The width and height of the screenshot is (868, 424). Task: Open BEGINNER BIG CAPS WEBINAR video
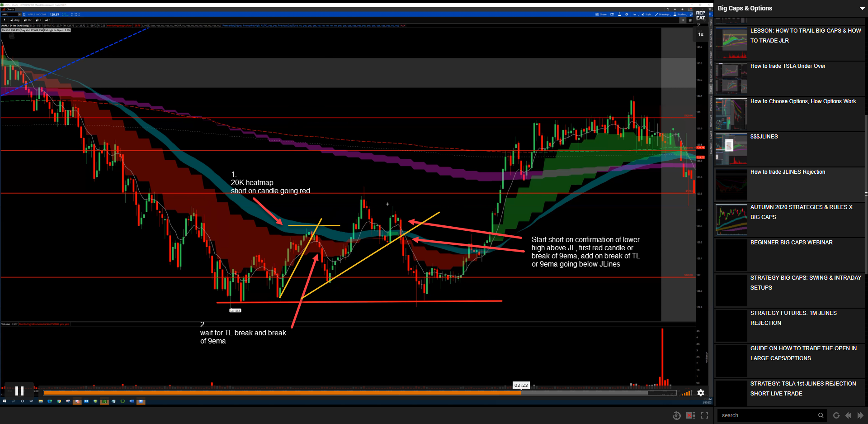(789, 255)
